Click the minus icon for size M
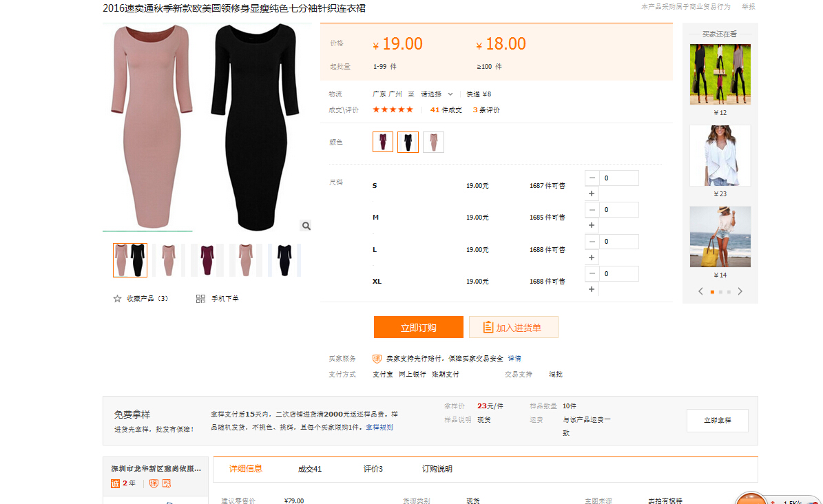823x504 pixels. click(592, 210)
